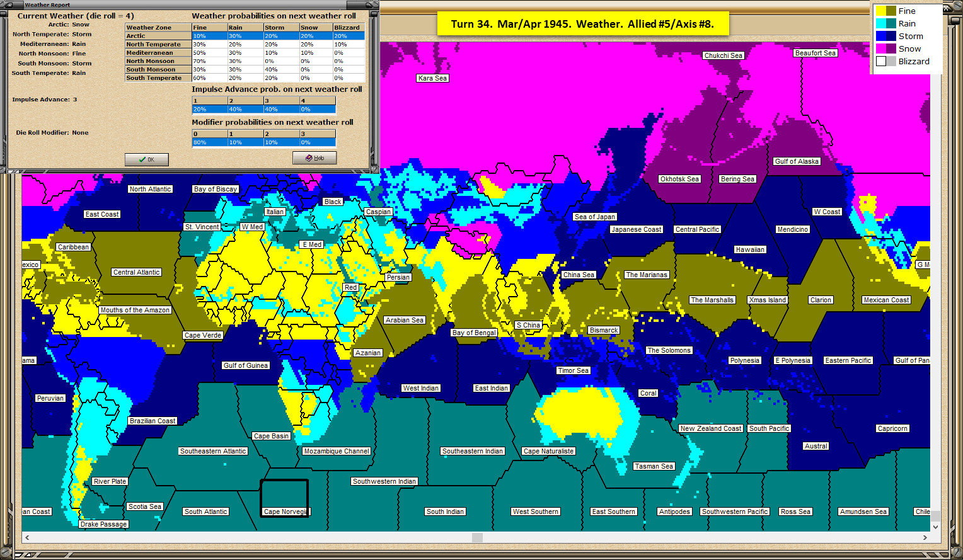The width and height of the screenshot is (963, 560).
Task: Click the Weather Zone column header
Action: tap(158, 28)
